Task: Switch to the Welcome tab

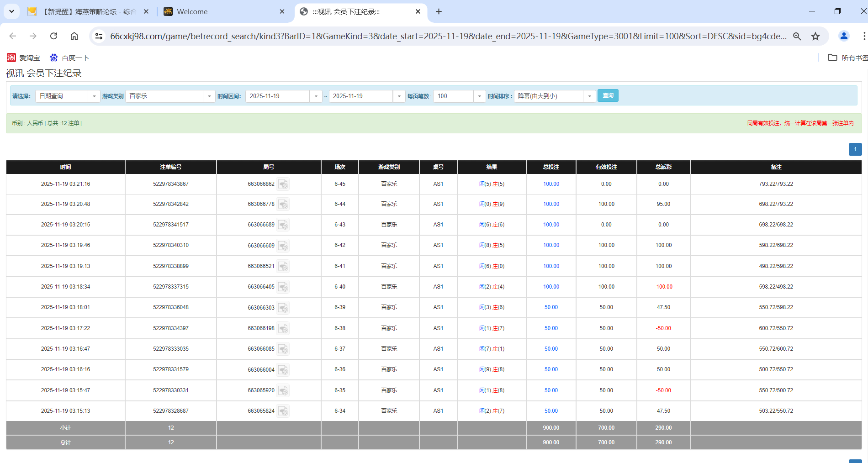Action: 224,11
